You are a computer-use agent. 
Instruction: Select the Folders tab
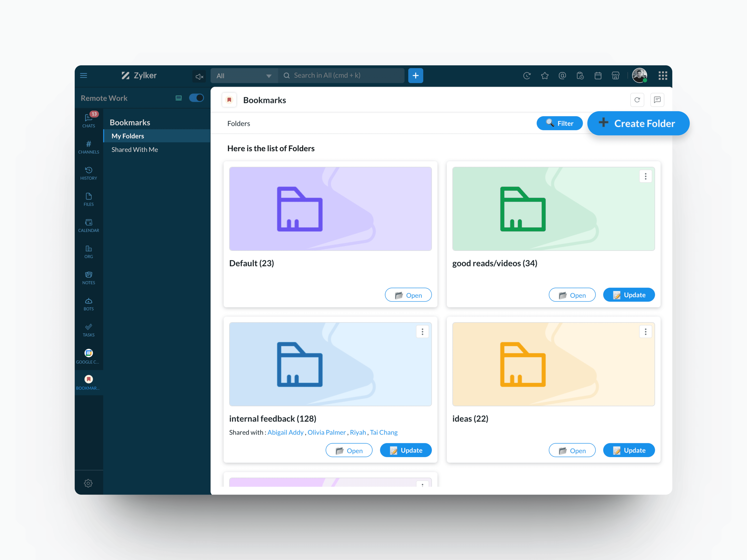click(x=238, y=123)
